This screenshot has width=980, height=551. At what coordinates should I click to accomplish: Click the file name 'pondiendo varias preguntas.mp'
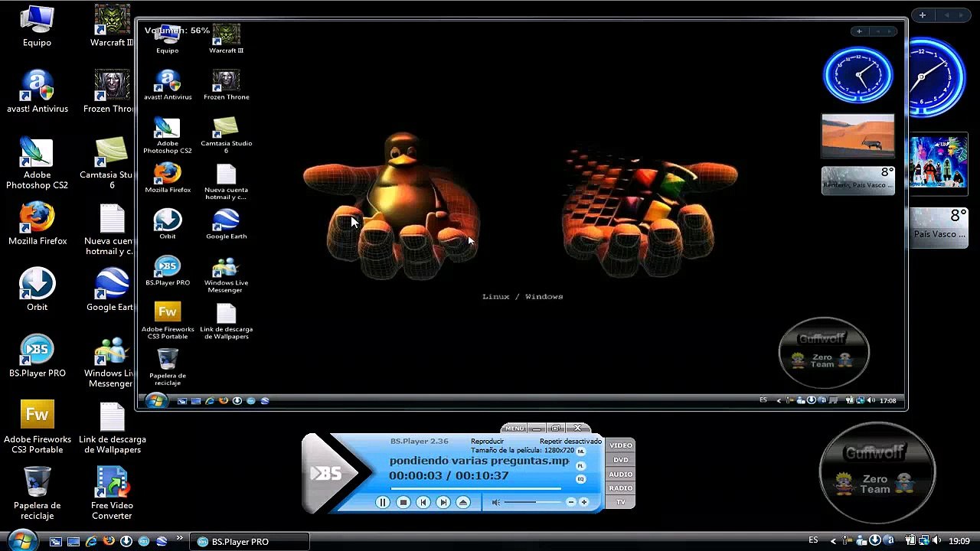tap(479, 461)
